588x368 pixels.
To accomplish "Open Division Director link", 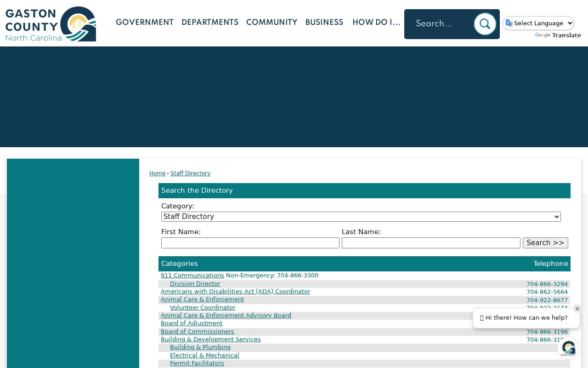I will point(195,284).
